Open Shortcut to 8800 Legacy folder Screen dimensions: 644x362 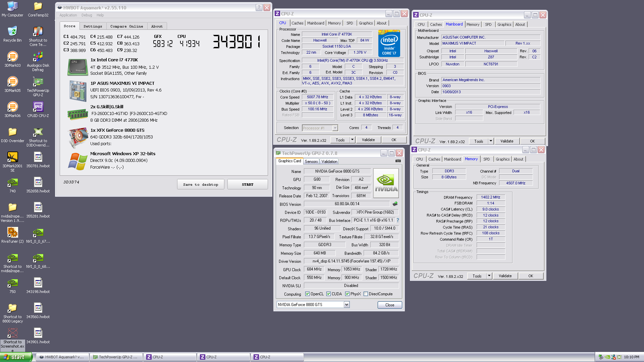coord(12,313)
